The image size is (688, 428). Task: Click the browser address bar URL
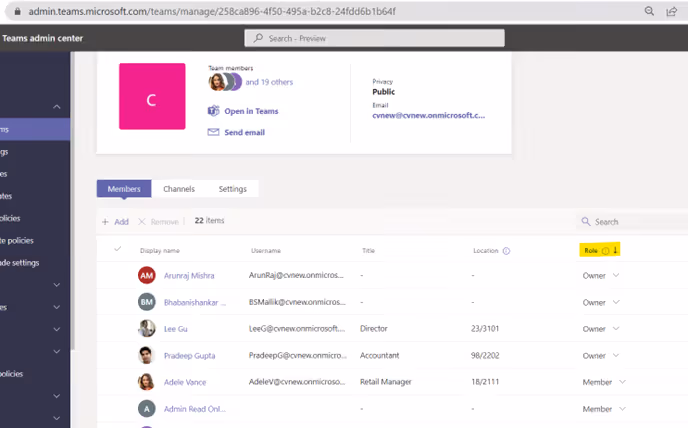point(212,11)
